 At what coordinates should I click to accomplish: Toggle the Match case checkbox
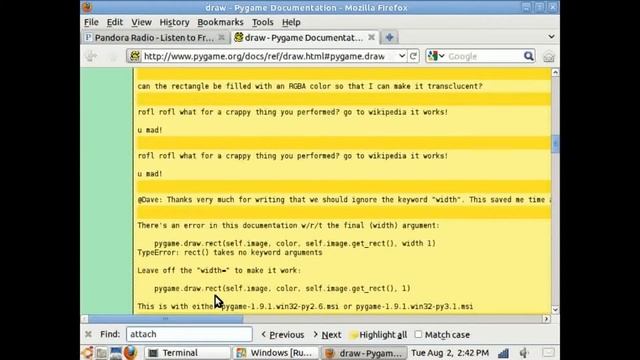tap(418, 334)
